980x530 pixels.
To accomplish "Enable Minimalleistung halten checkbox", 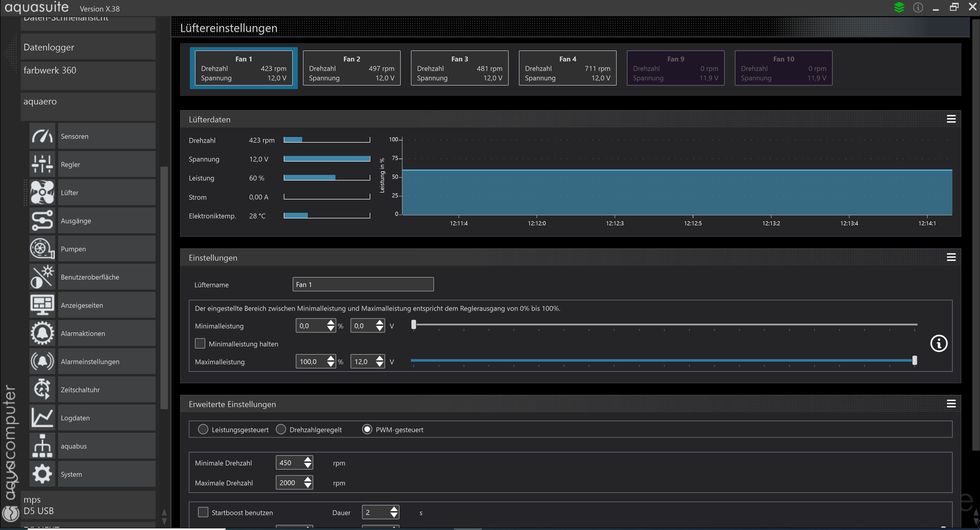I will coord(200,343).
